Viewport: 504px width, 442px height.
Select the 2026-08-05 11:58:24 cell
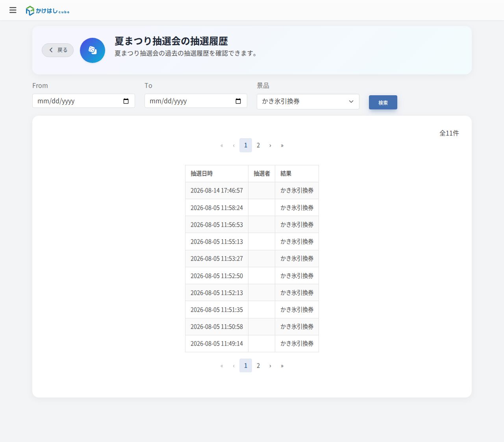pos(217,207)
